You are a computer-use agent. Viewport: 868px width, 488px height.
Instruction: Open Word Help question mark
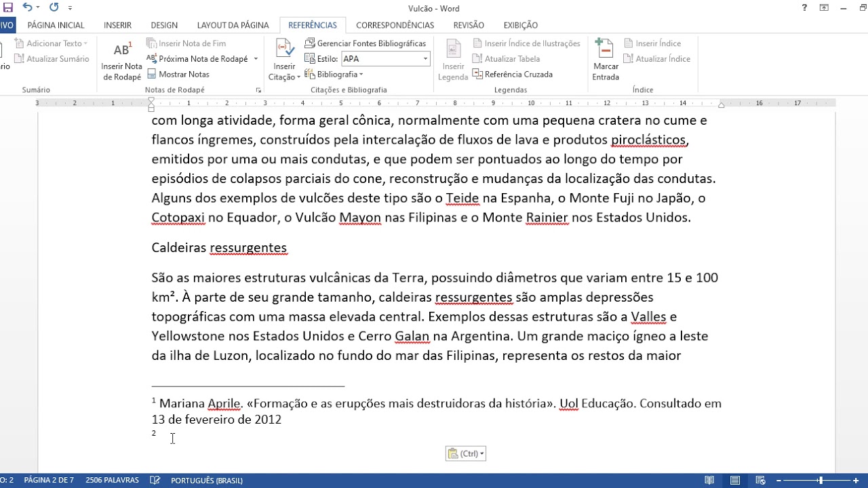point(804,8)
